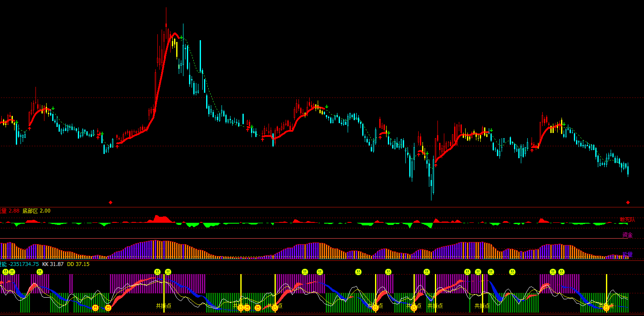Image resolution: width=644 pixels, height=316 pixels.
Task: Click the leftmost happy smiley icon
Action: (x=95, y=307)
